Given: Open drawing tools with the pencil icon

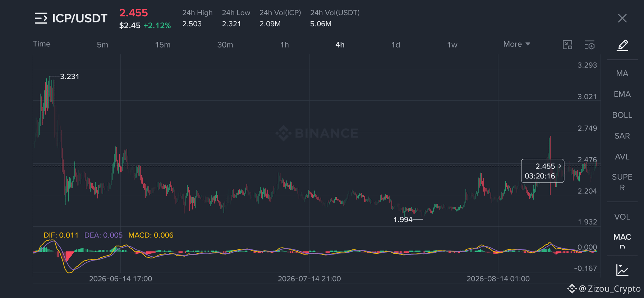Looking at the screenshot, I should [622, 45].
